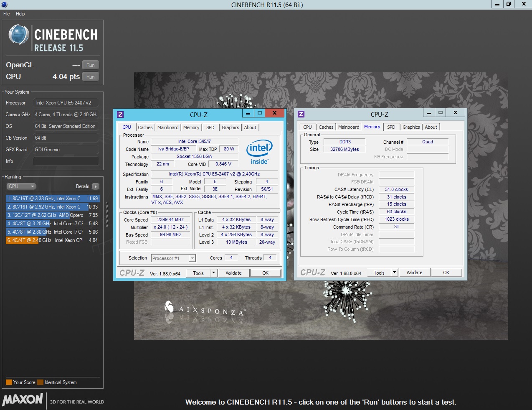
Task: Open the Help menu in Cinebench
Action: click(x=20, y=14)
